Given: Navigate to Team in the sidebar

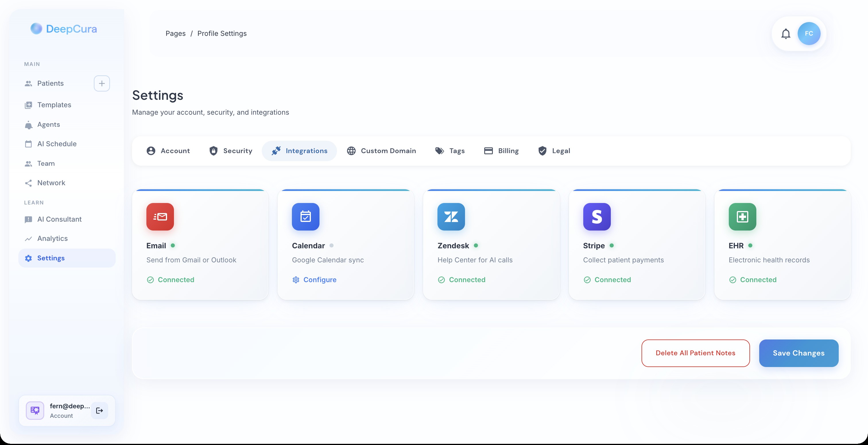Looking at the screenshot, I should pyautogui.click(x=67, y=164).
